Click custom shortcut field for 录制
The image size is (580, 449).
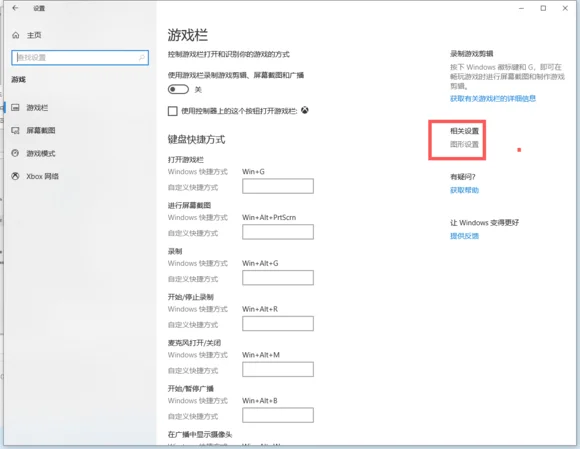278,278
